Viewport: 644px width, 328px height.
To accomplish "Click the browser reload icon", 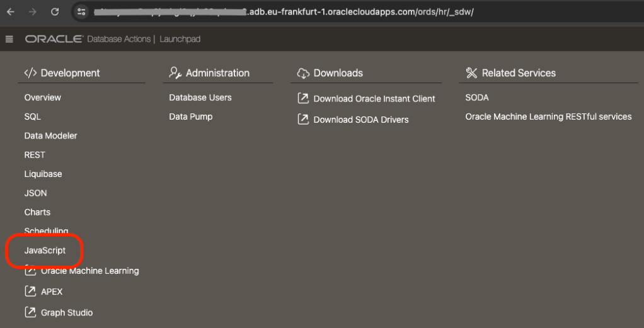I will tap(55, 12).
